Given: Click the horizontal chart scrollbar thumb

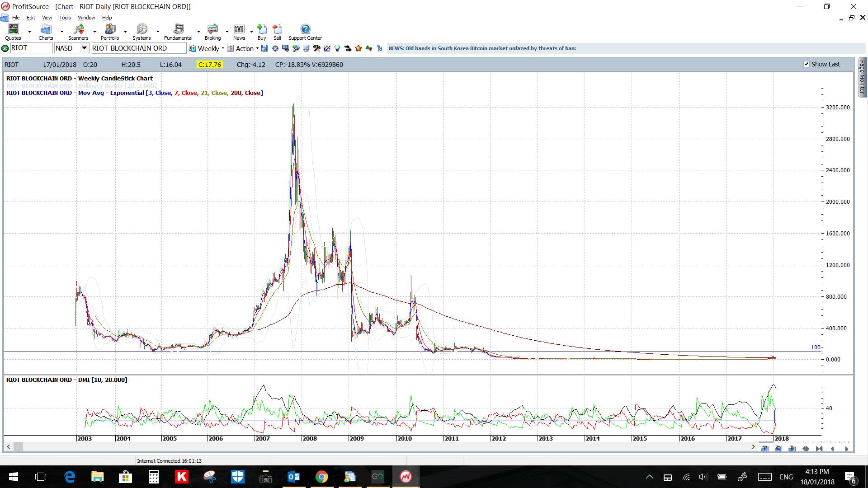Looking at the screenshot, I should (x=18, y=446).
